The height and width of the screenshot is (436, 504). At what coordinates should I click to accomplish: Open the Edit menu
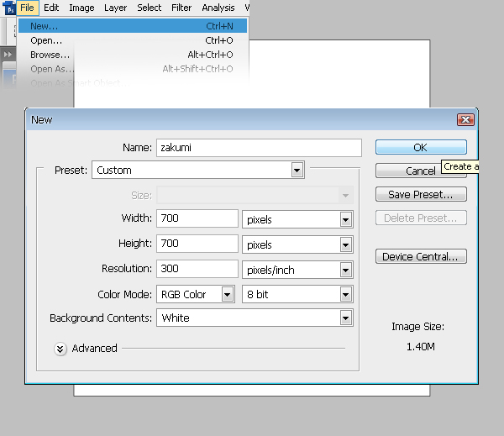pos(51,8)
